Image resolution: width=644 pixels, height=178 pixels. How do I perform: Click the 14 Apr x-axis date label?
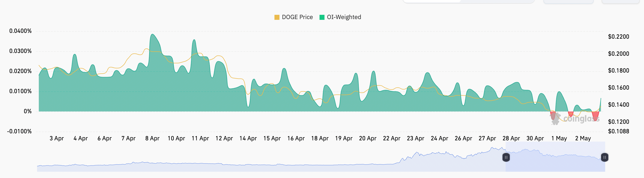248,138
